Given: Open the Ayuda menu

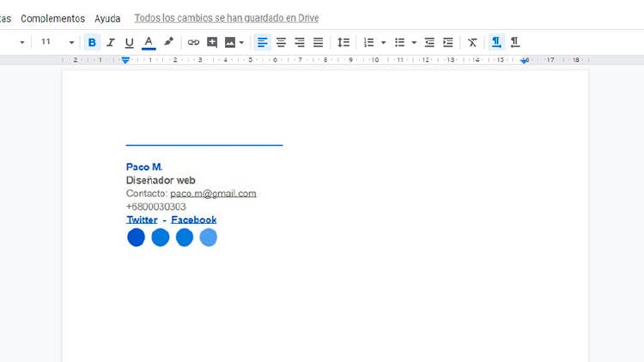Looking at the screenshot, I should tap(107, 18).
